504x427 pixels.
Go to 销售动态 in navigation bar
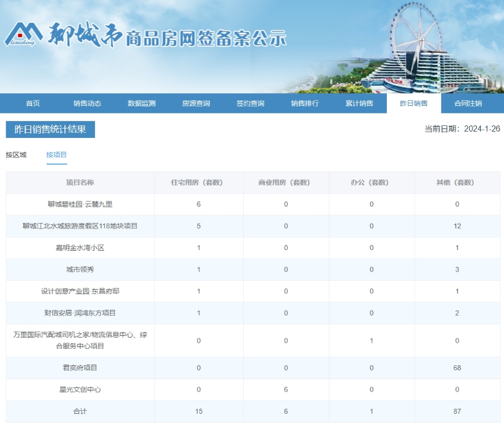(87, 103)
